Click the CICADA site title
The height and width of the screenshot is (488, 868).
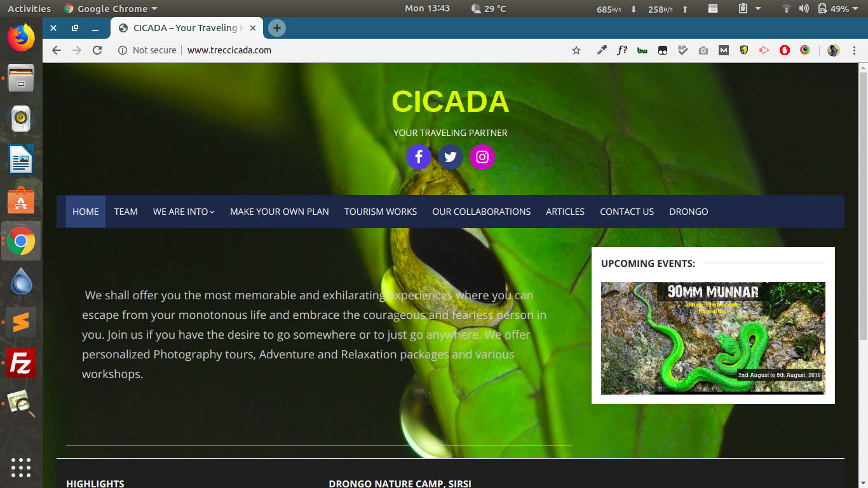tap(450, 102)
